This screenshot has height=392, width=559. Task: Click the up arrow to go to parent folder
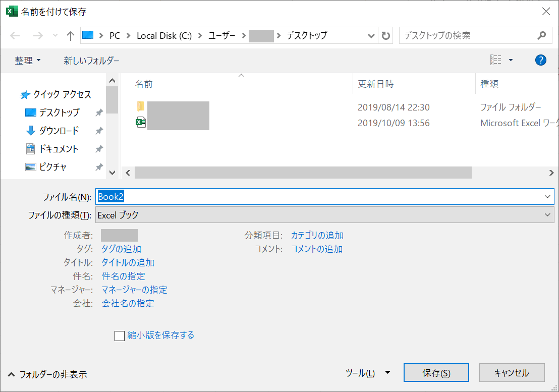click(70, 36)
